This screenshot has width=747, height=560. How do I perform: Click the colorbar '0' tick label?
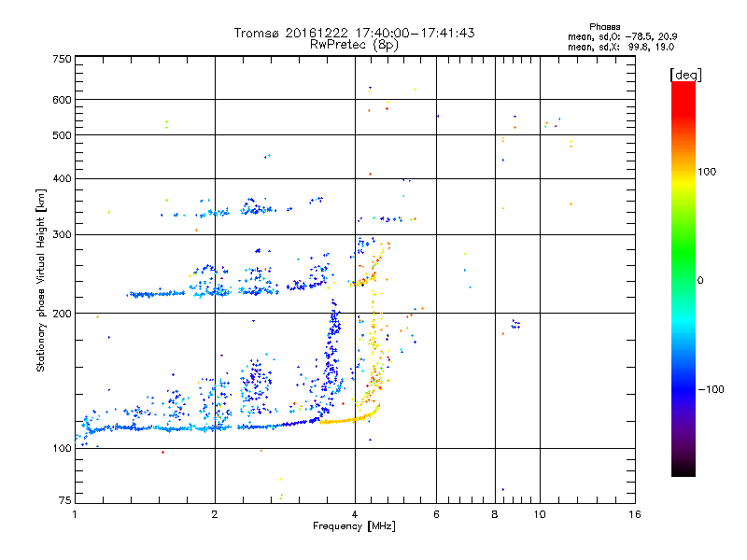point(700,280)
